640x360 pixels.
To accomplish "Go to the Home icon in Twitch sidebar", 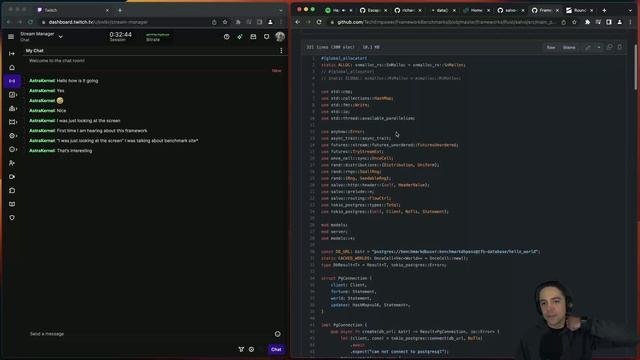I will pos(12,67).
